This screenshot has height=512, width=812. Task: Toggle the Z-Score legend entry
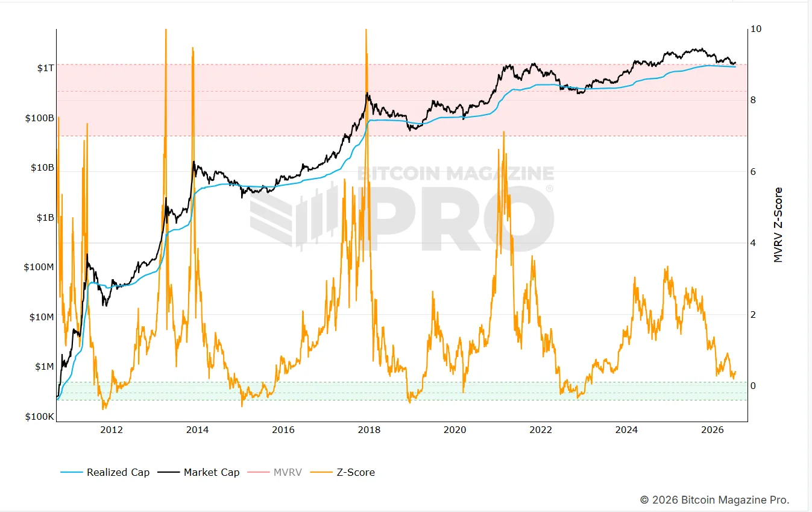pos(342,472)
